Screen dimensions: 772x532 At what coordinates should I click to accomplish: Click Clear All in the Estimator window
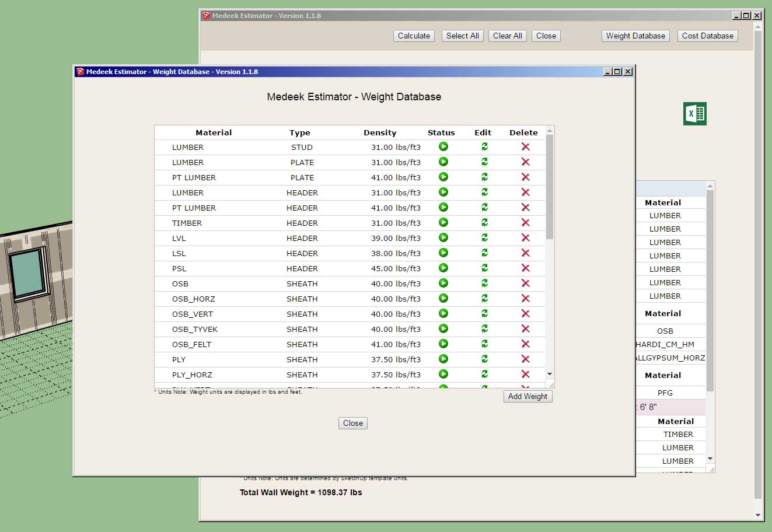(507, 36)
